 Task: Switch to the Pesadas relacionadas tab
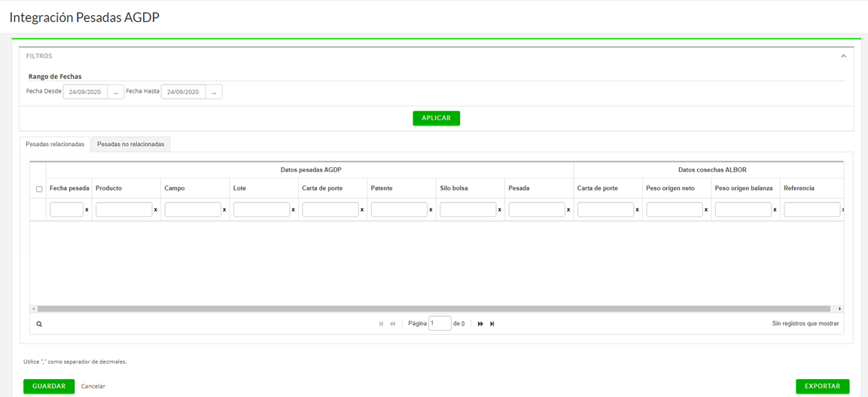click(x=55, y=144)
